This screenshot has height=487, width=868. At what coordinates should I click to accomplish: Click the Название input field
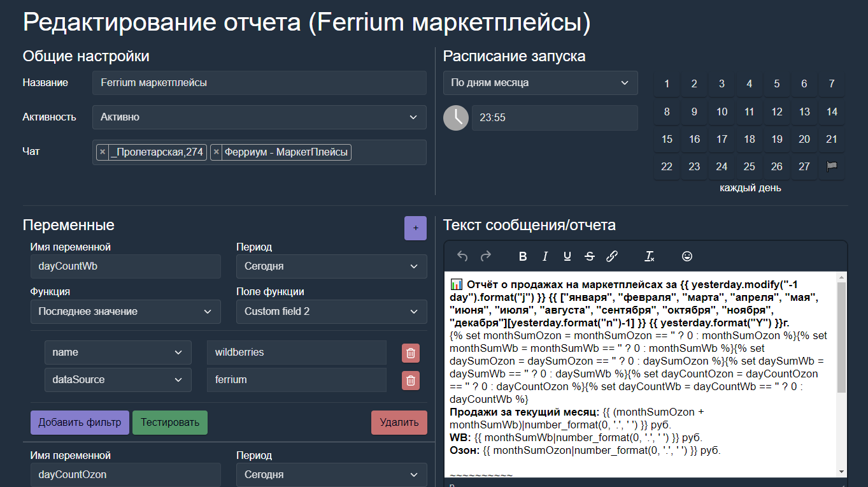[259, 83]
